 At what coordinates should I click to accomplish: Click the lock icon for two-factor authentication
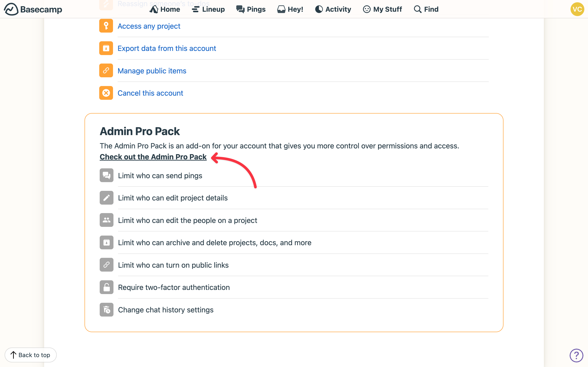pyautogui.click(x=106, y=287)
